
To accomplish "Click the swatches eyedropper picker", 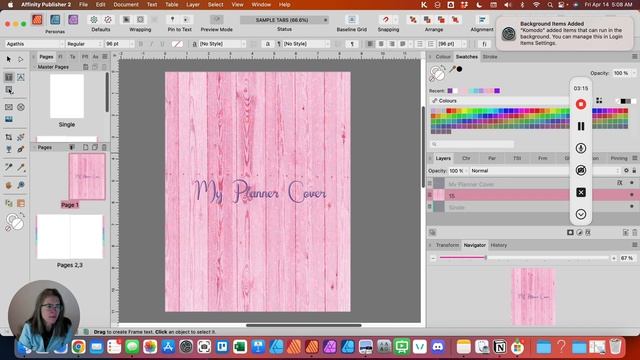I will (x=452, y=69).
